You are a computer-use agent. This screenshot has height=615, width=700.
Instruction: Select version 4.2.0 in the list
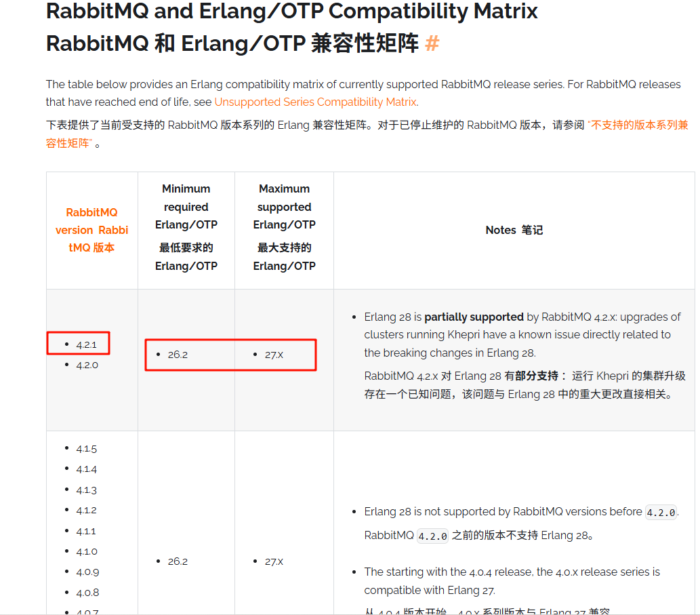(x=87, y=365)
